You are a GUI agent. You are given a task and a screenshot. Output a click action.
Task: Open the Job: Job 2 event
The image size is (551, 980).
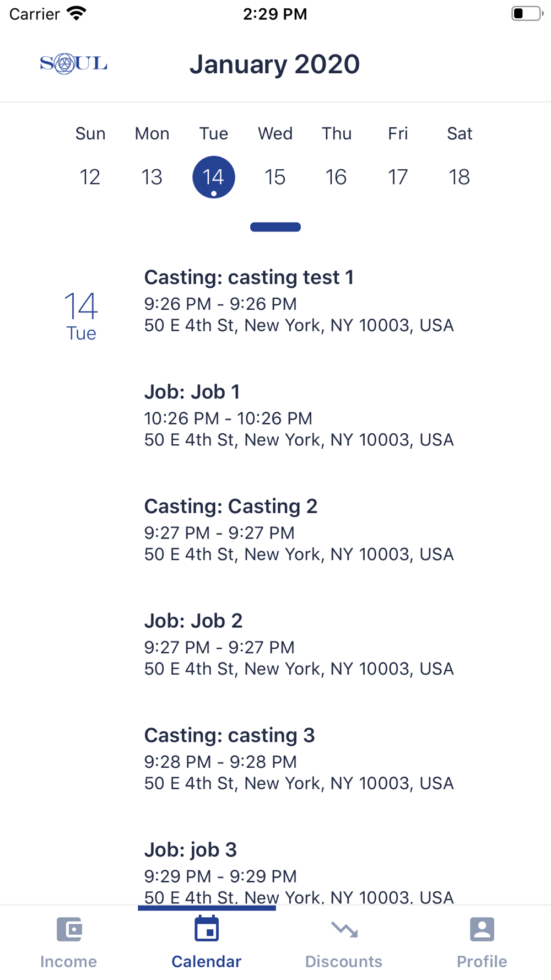click(x=299, y=644)
